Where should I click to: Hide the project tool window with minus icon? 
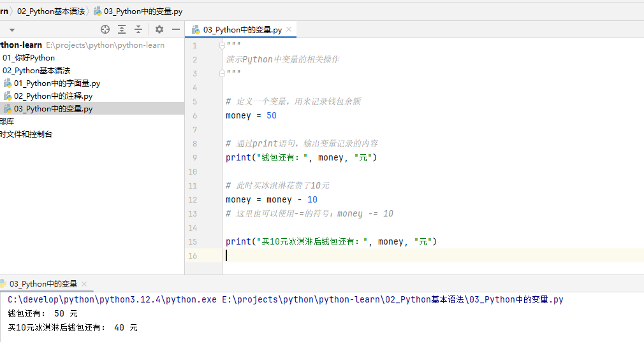pos(176,29)
